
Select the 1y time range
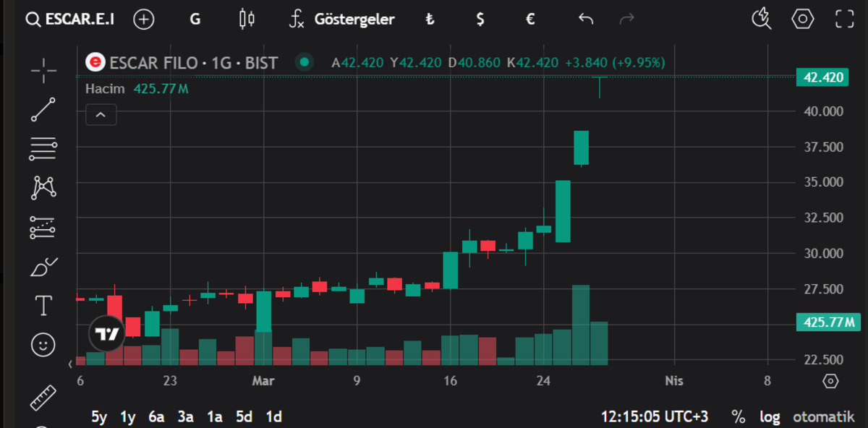click(128, 417)
